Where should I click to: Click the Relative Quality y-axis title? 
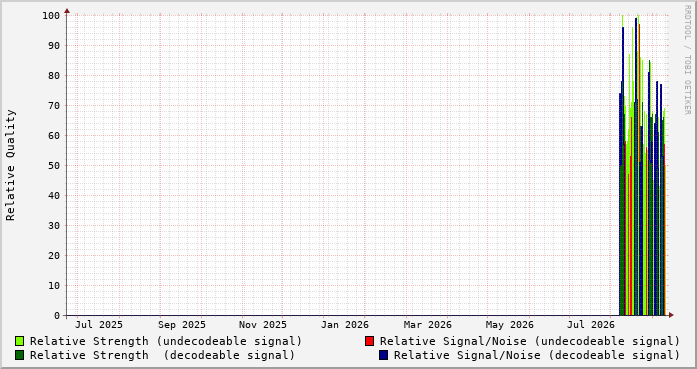(x=10, y=165)
